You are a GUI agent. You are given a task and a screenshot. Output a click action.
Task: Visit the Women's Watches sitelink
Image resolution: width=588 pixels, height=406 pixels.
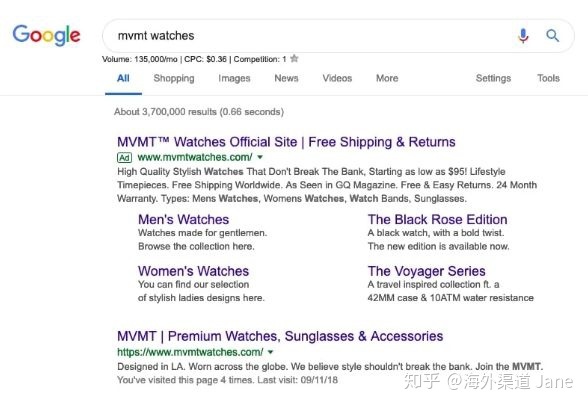193,271
